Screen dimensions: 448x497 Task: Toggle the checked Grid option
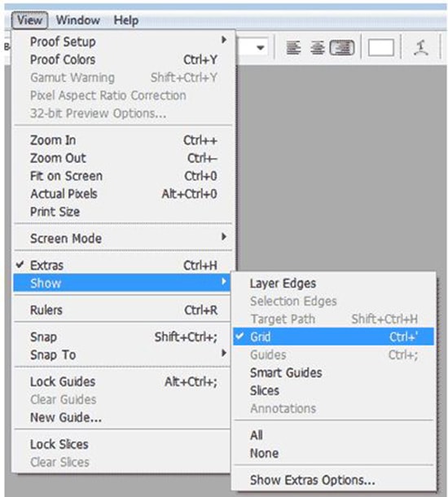[333, 336]
